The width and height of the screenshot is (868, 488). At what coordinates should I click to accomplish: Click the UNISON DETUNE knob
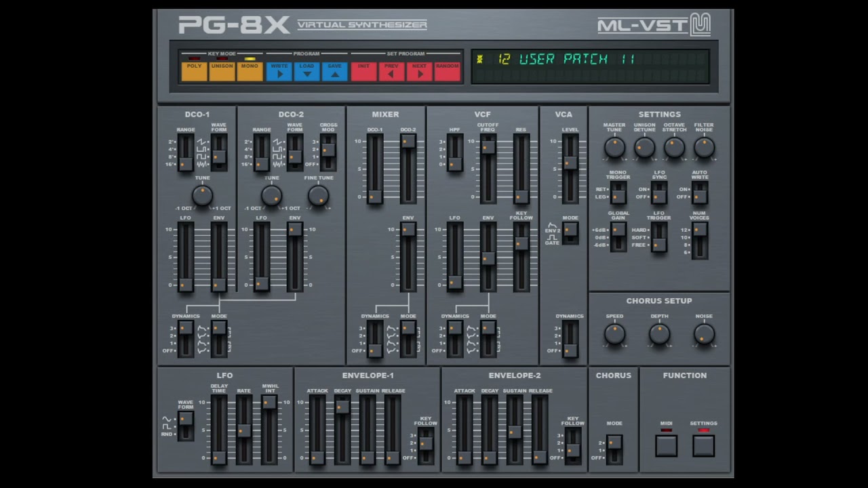pyautogui.click(x=644, y=147)
